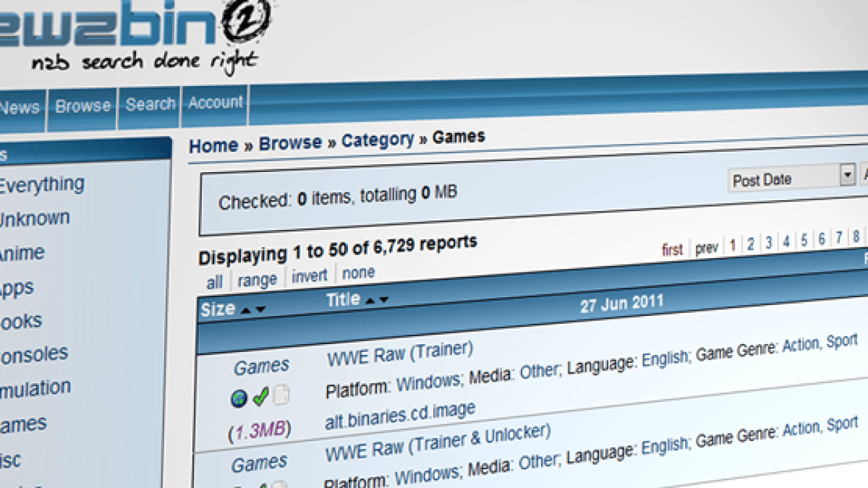Click the (1.3MB) size value

260,431
